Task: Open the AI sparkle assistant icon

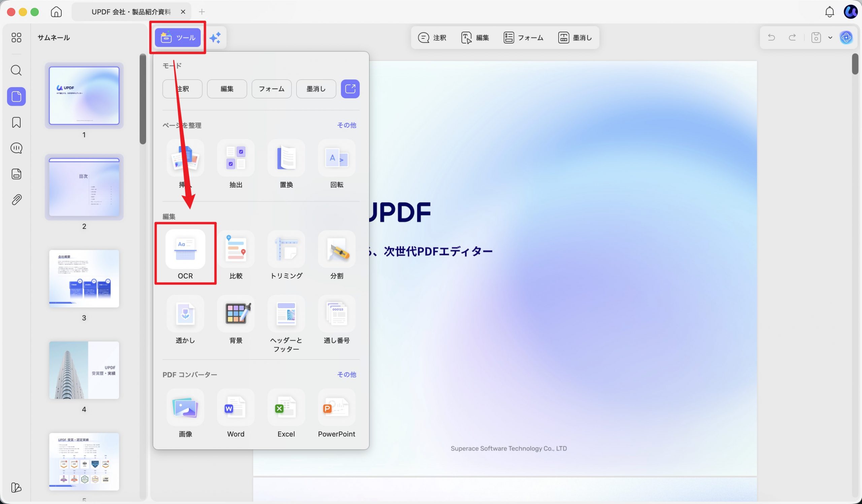Action: pos(215,38)
